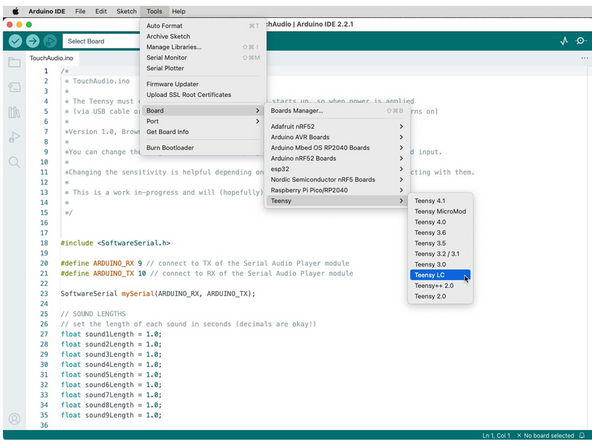The image size is (592, 444).
Task: Expand the Port submenu
Action: coord(203,121)
